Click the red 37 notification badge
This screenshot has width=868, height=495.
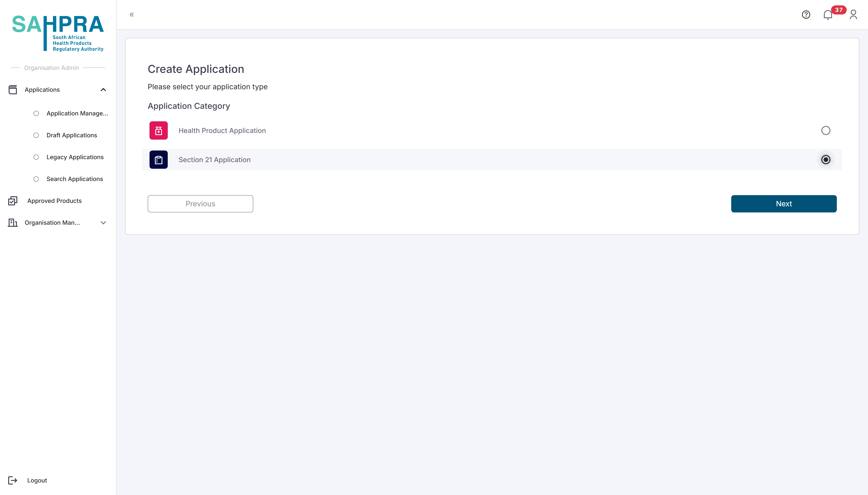click(x=839, y=10)
